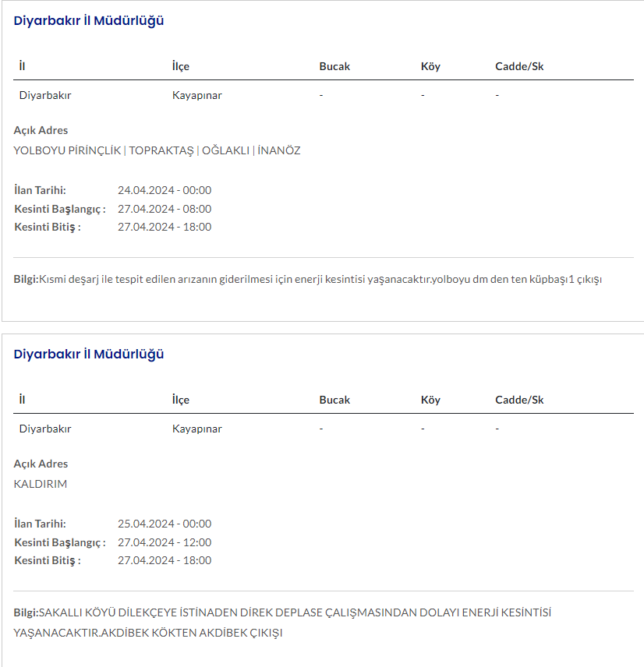Click the Diyarbakır cell in the first table

coord(45,95)
